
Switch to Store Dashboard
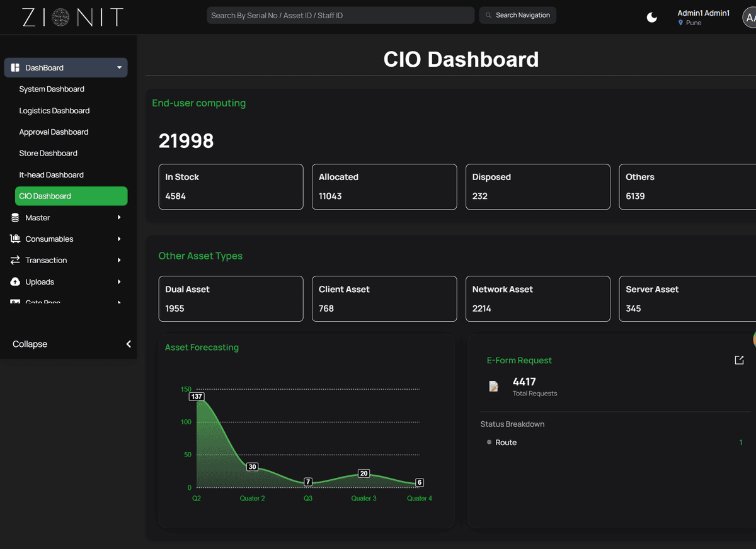48,154
